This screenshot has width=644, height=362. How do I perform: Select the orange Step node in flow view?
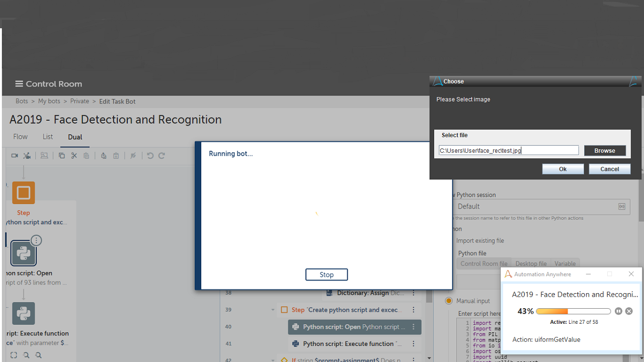tap(24, 193)
